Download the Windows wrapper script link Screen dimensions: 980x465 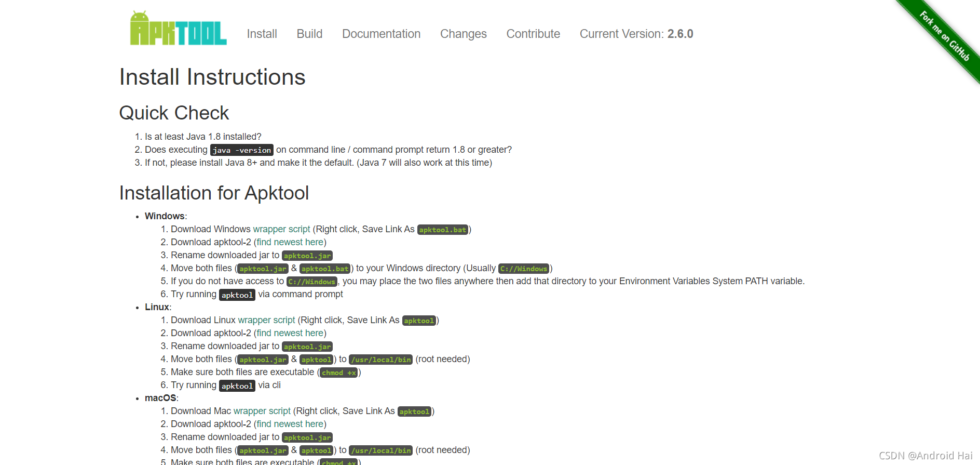point(281,229)
